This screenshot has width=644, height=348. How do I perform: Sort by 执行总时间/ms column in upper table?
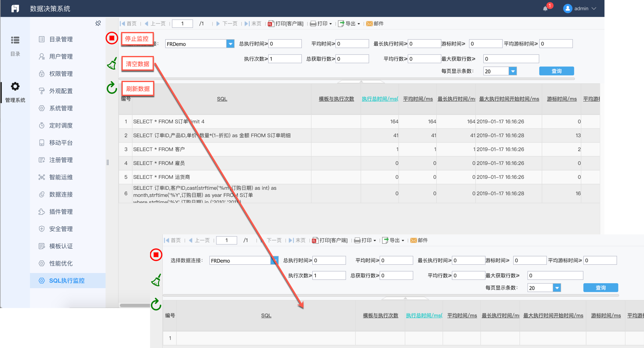[380, 99]
